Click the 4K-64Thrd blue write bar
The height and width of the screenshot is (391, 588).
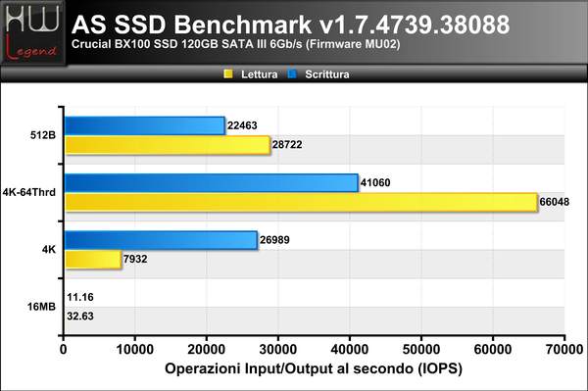(x=212, y=183)
